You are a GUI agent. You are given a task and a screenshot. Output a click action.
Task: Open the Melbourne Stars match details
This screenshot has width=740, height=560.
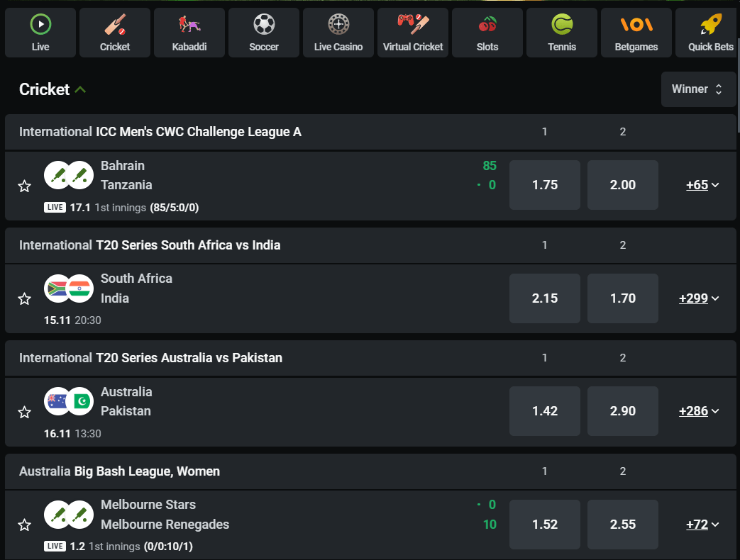(x=148, y=505)
